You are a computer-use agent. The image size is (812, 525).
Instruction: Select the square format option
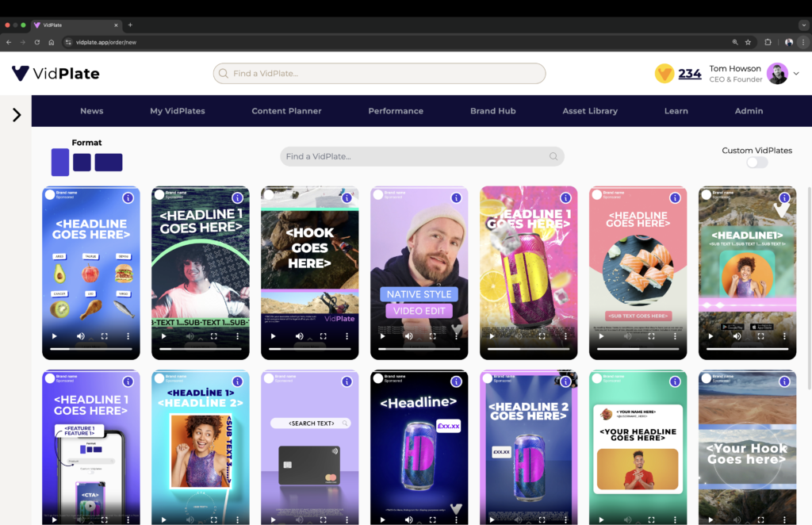(82, 162)
